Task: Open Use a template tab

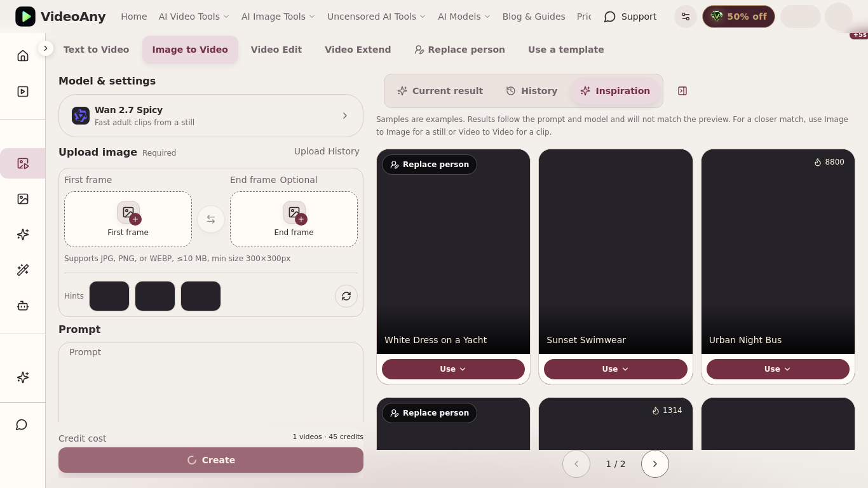Action: [566, 50]
